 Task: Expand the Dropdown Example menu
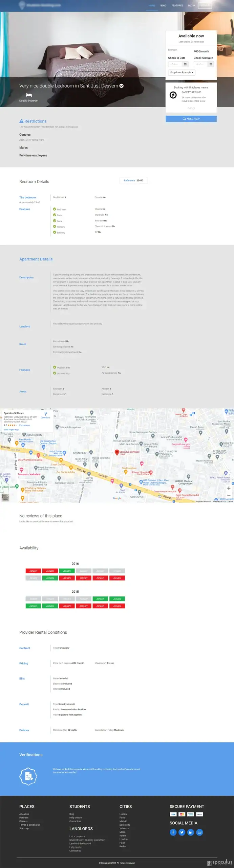[x=182, y=72]
